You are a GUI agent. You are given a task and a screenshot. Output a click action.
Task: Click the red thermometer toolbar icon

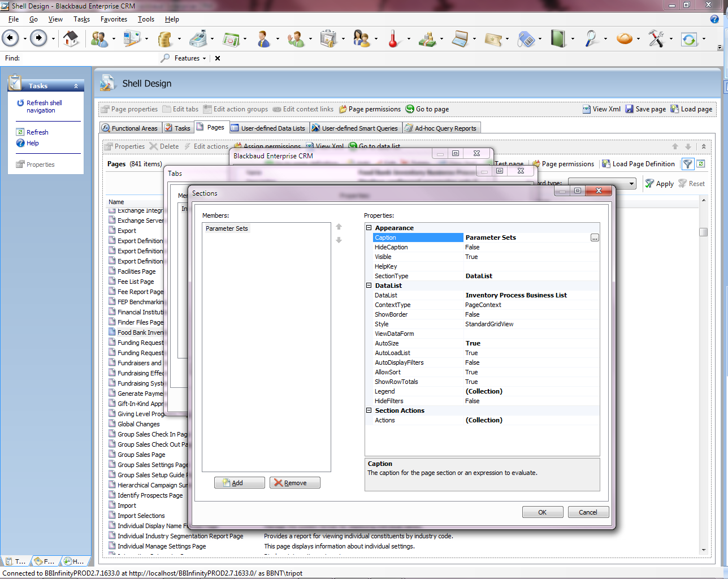(393, 38)
